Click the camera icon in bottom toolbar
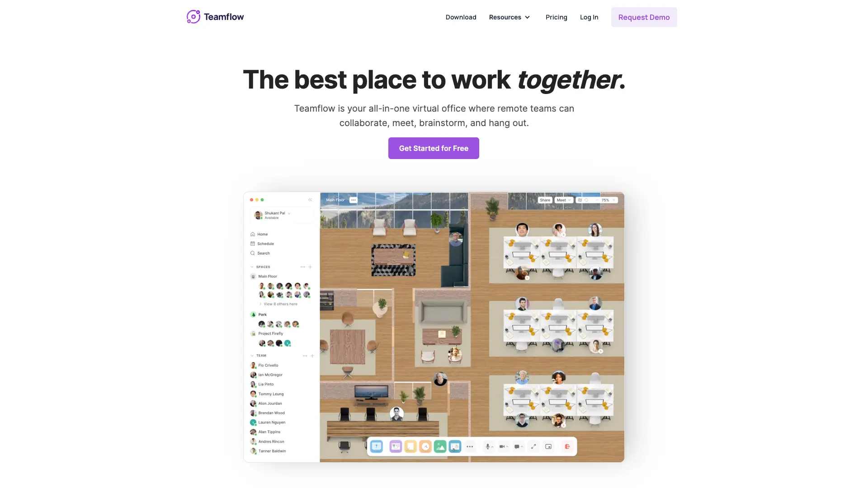Screen dimensions: 868x488 501,446
